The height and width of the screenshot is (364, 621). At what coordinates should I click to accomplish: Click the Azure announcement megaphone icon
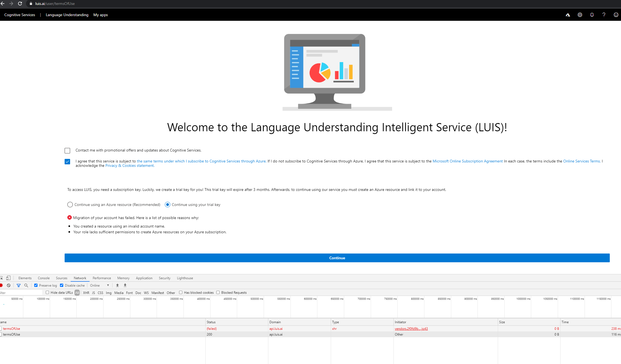coord(568,15)
